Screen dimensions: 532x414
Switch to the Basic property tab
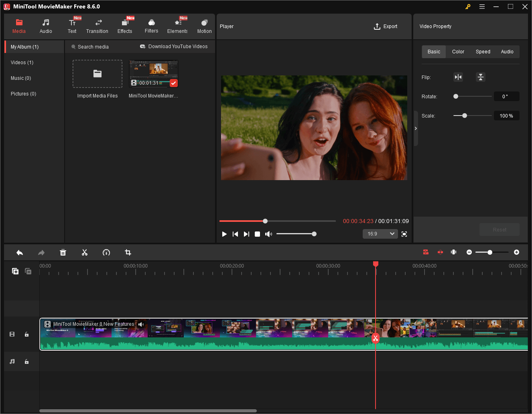tap(434, 52)
